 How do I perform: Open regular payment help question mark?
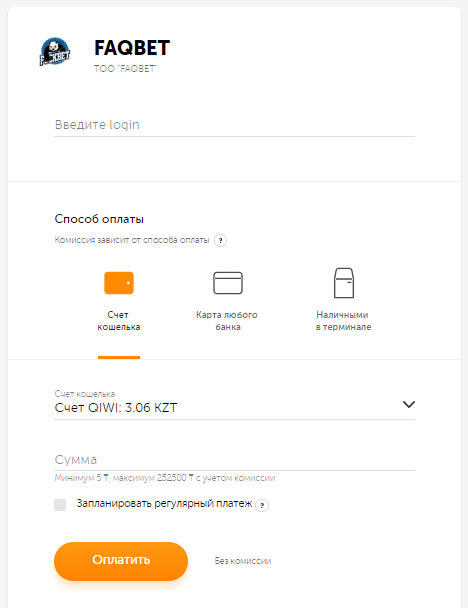262,505
